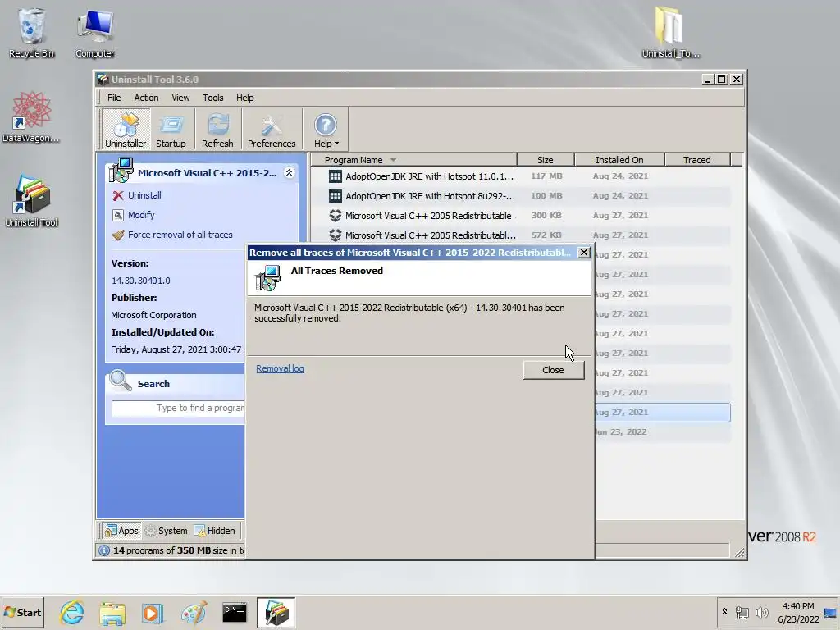Switch to the System tab
Image resolution: width=840 pixels, height=630 pixels.
167,531
